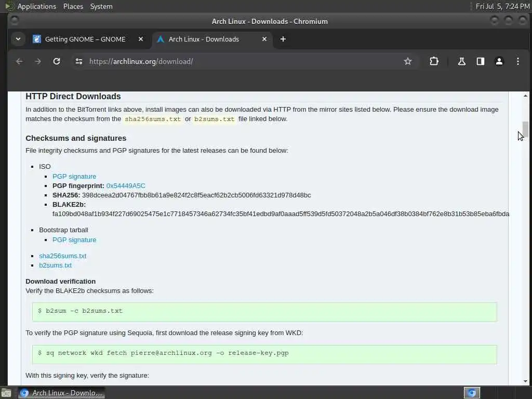Open the profile avatar menu
This screenshot has width=532, height=399.
(499, 61)
